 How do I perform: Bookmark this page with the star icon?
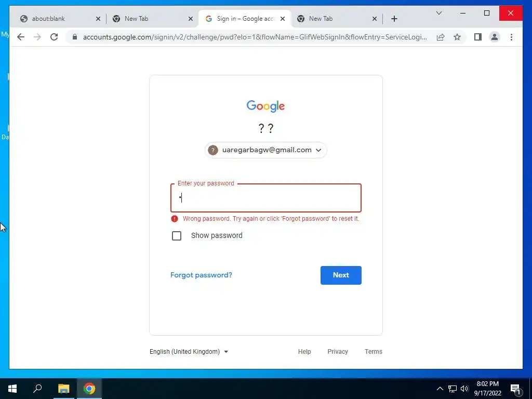tap(457, 37)
